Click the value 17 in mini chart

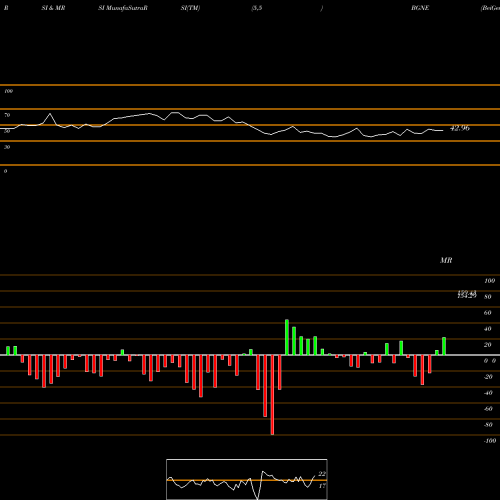click(x=322, y=486)
